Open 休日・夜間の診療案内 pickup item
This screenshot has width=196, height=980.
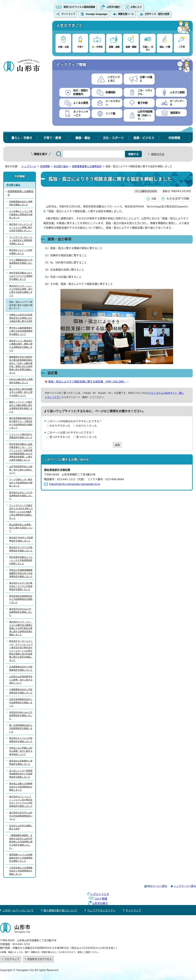(x=75, y=92)
